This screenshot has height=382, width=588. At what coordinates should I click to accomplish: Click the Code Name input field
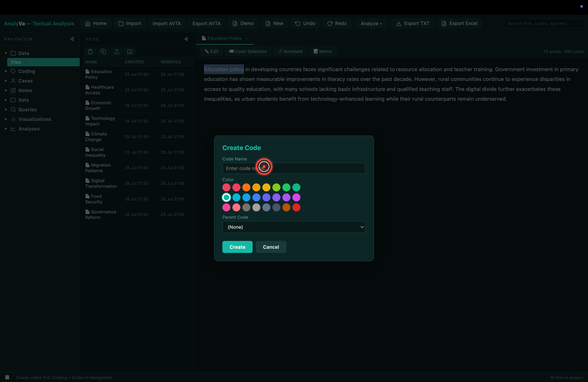(x=294, y=168)
